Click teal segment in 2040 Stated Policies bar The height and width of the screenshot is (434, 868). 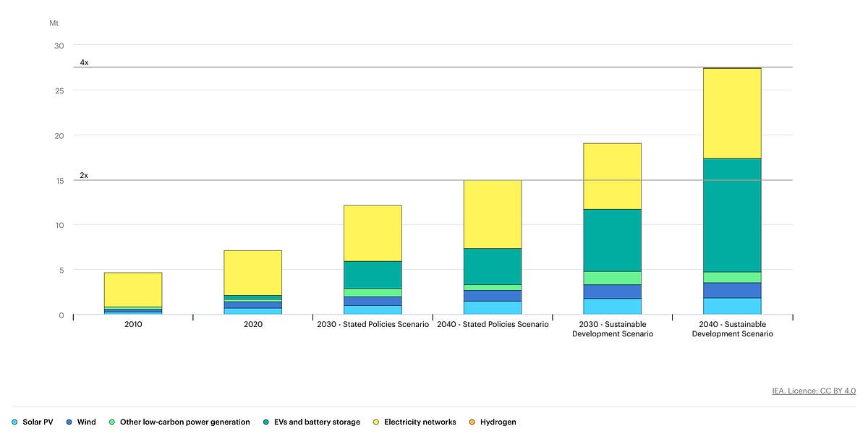tap(493, 266)
